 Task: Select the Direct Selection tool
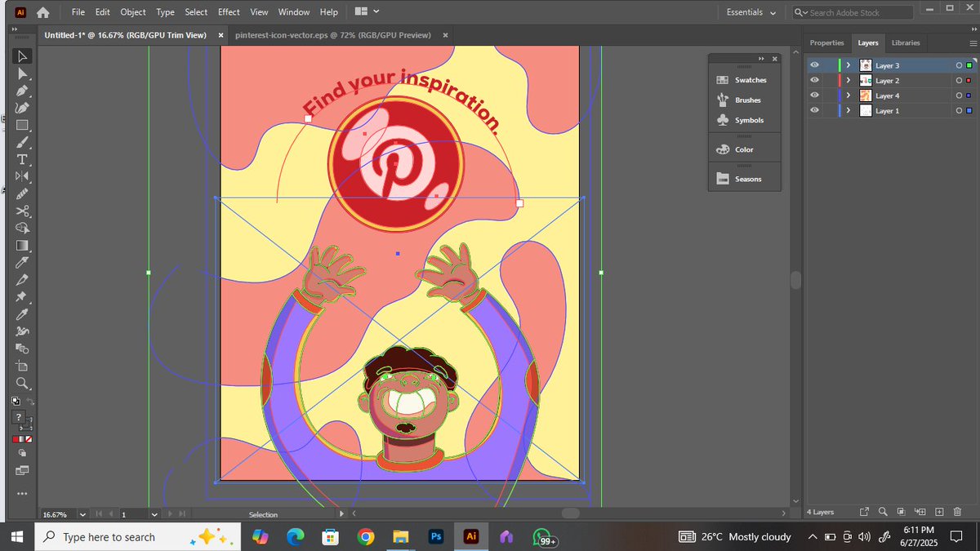22,73
